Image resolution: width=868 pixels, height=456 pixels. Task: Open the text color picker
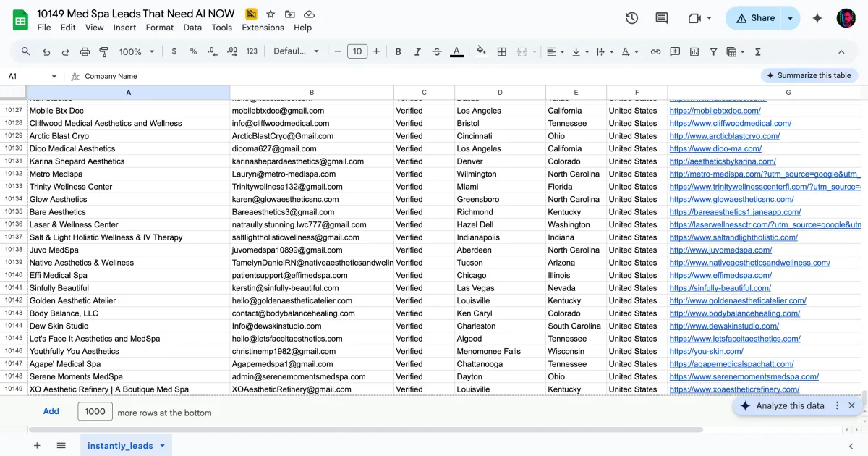point(456,51)
